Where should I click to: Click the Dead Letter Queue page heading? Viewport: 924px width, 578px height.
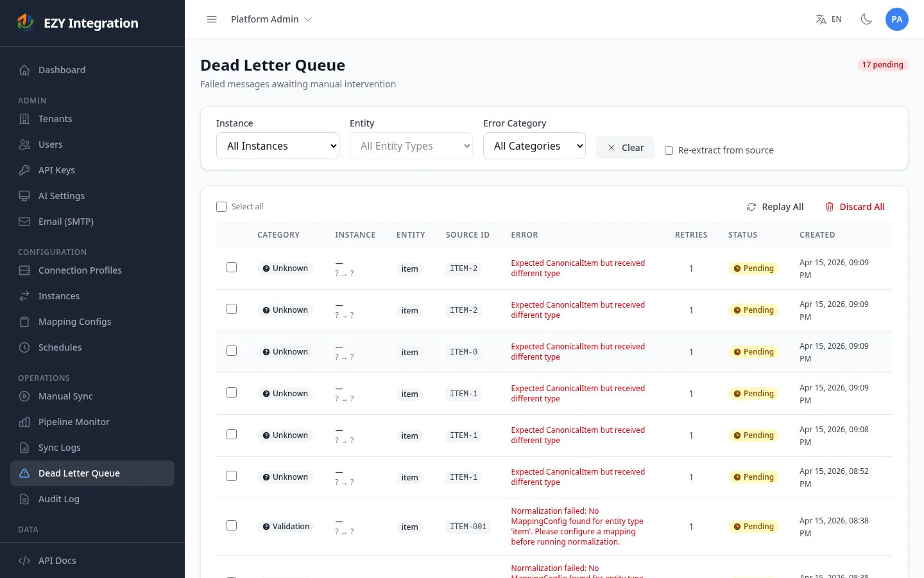(x=273, y=66)
